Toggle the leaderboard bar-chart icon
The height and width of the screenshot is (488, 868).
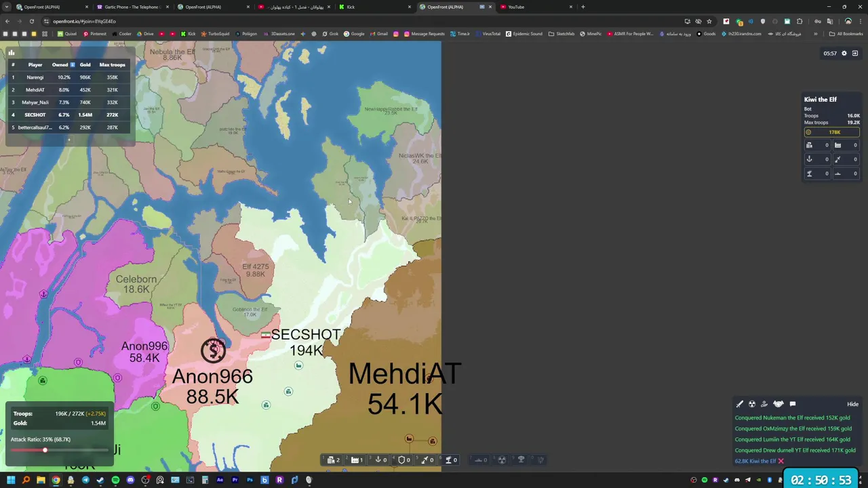(x=12, y=52)
